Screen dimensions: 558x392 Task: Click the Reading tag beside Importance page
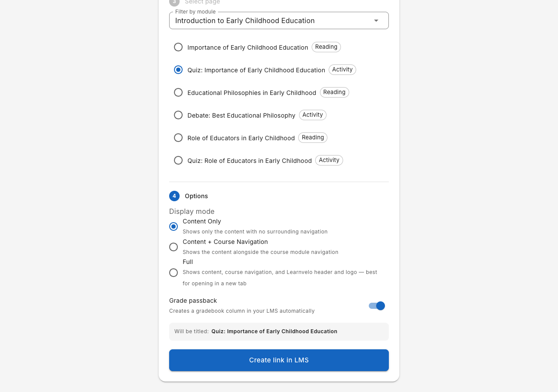click(326, 47)
